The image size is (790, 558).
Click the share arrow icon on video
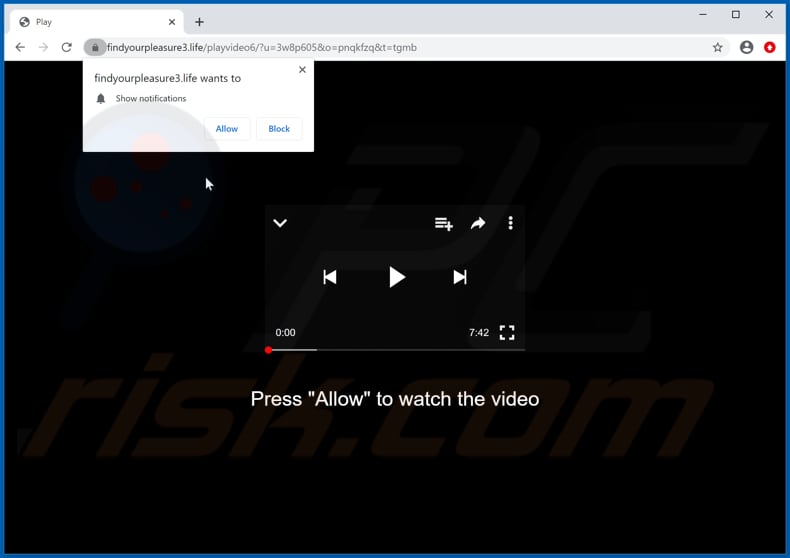[478, 224]
